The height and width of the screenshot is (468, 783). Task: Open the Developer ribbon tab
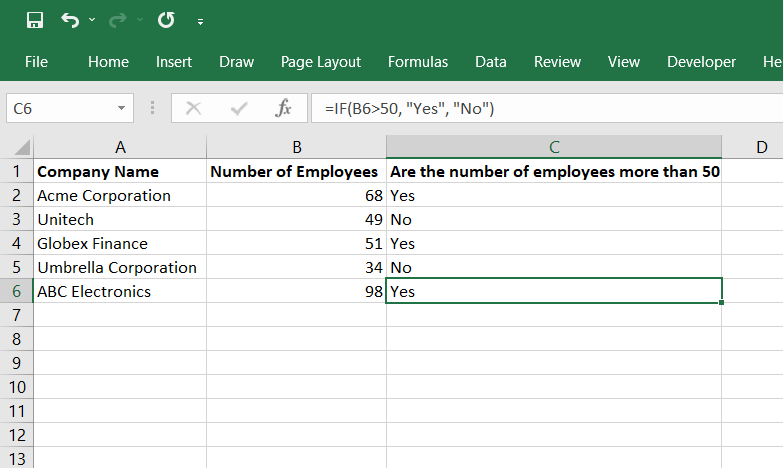point(701,62)
